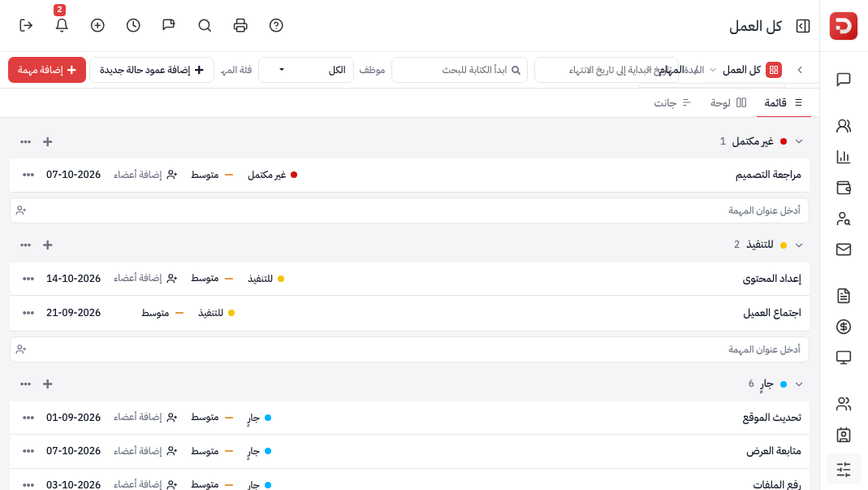Switch to the لوحة board tab
This screenshot has height=490, width=868.
point(728,102)
